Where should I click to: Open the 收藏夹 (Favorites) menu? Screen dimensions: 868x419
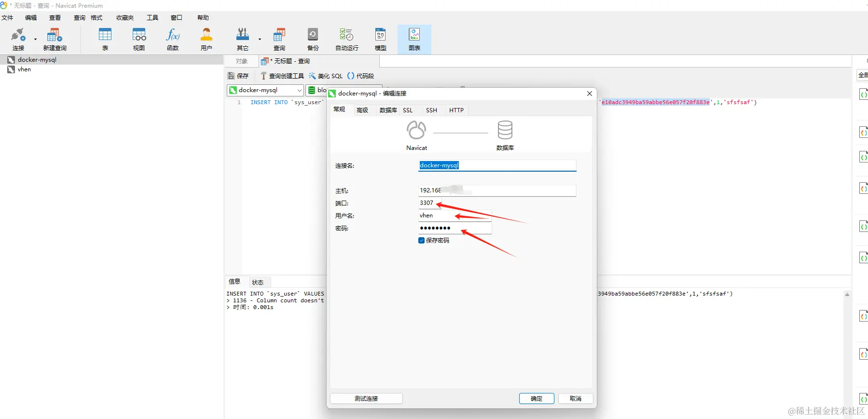tap(125, 18)
